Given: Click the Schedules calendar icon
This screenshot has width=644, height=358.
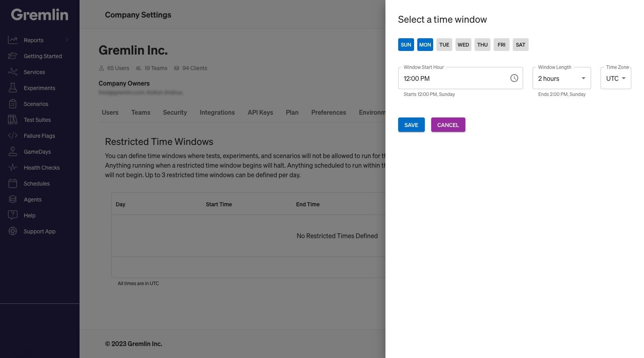Looking at the screenshot, I should tap(13, 184).
